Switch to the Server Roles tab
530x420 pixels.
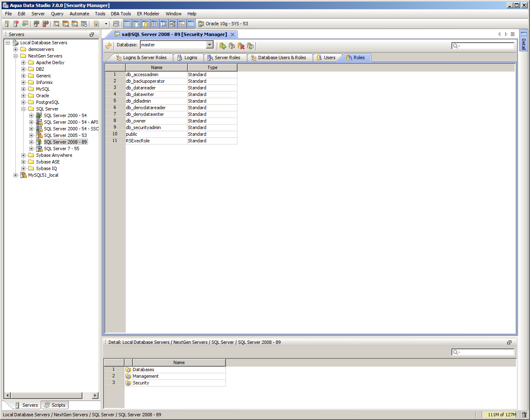pyautogui.click(x=225, y=58)
